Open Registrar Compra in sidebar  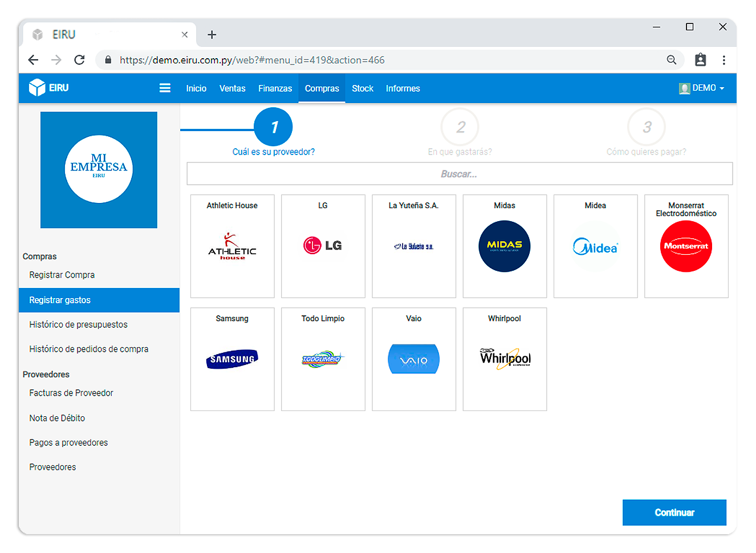coord(62,275)
